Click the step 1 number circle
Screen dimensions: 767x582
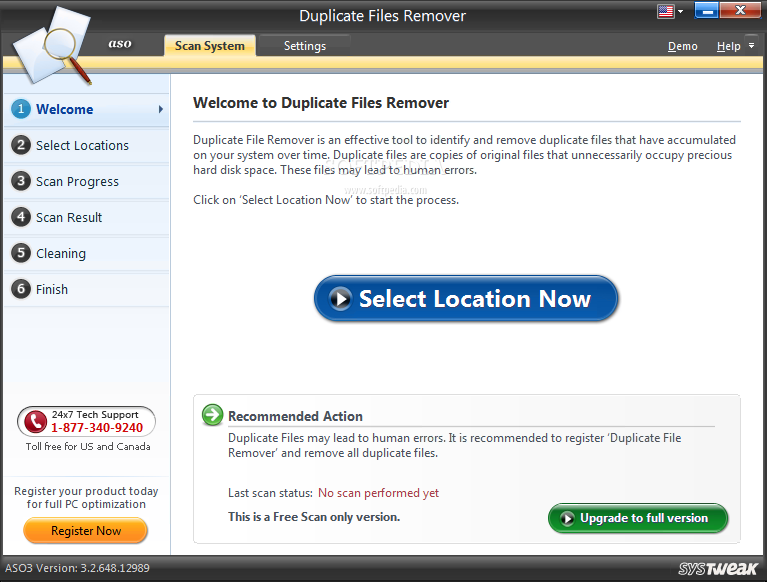coord(21,109)
